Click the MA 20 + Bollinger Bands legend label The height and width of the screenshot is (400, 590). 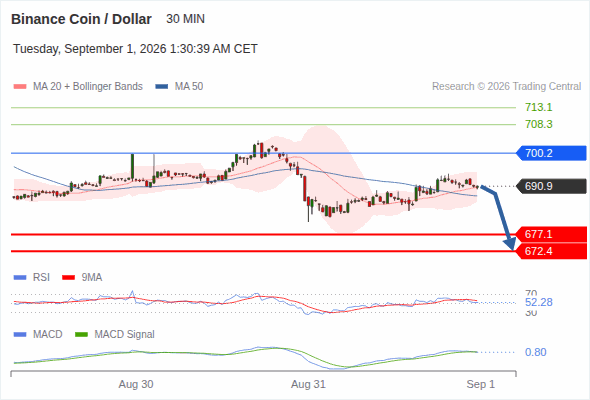pos(88,87)
